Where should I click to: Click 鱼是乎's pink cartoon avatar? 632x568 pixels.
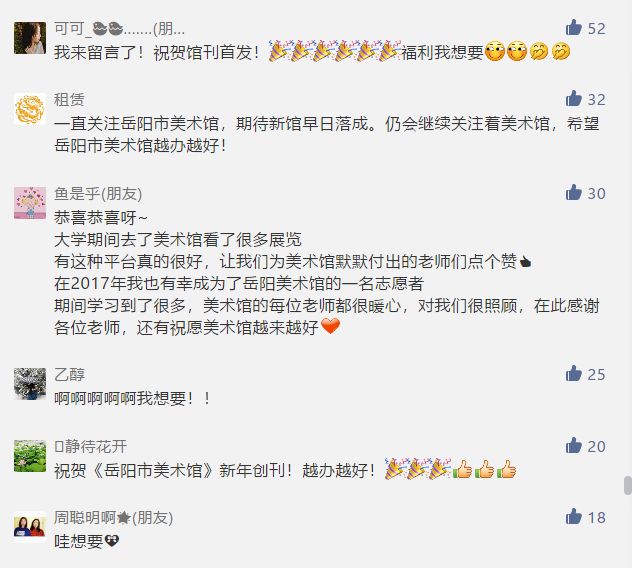30,203
